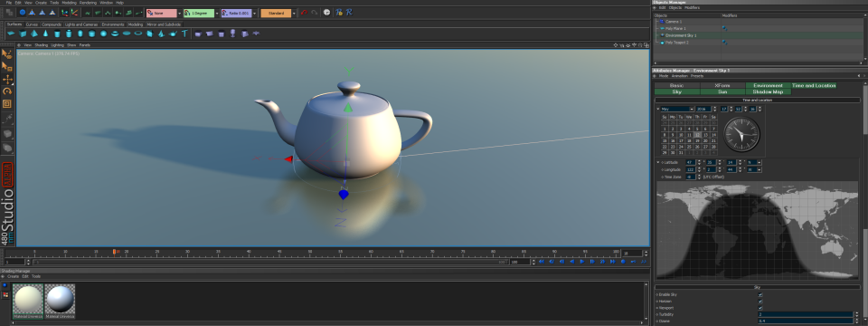Toggle Viewport checkbox in Sky section
The width and height of the screenshot is (868, 326).
pyautogui.click(x=760, y=308)
